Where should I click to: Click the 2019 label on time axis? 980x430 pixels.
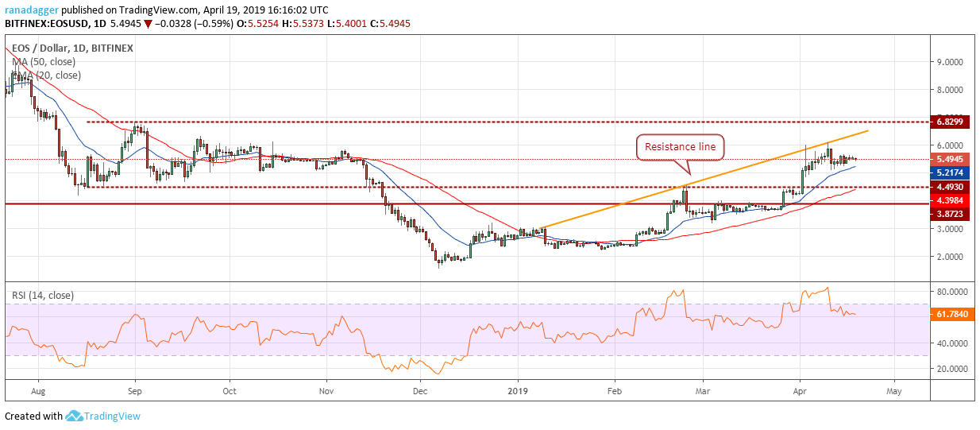[518, 391]
